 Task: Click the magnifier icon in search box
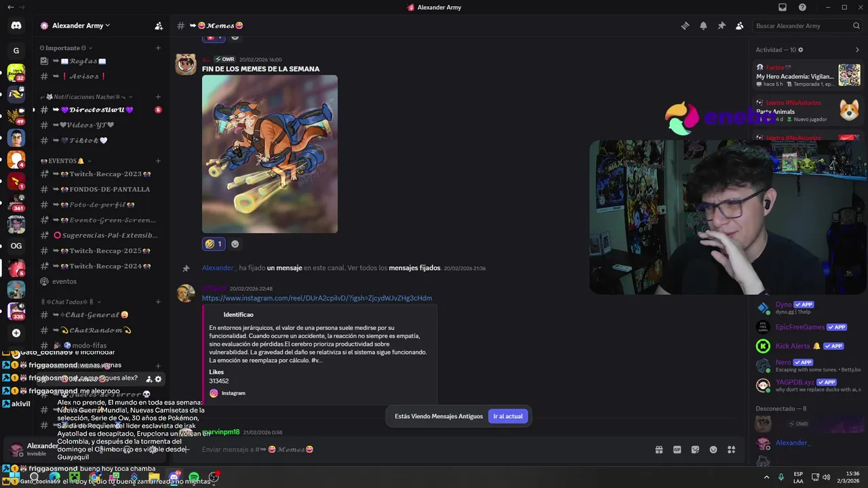tap(856, 26)
